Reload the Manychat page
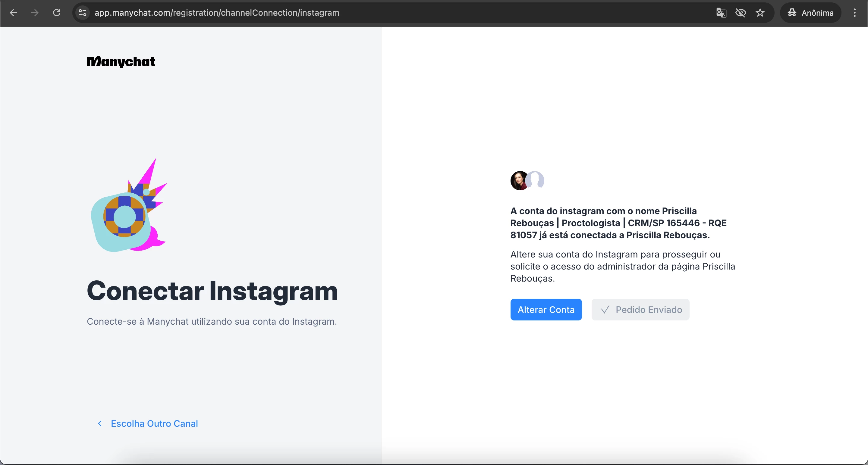The height and width of the screenshot is (465, 868). (57, 13)
